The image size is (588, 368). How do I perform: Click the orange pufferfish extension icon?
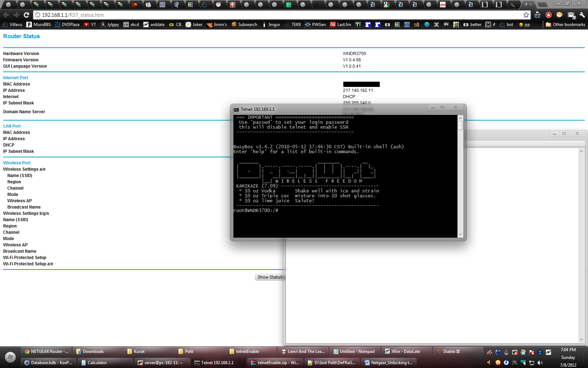pyautogui.click(x=560, y=15)
